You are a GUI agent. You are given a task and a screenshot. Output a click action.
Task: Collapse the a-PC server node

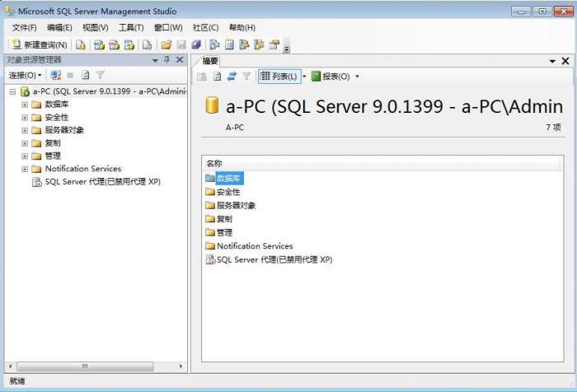pos(12,92)
